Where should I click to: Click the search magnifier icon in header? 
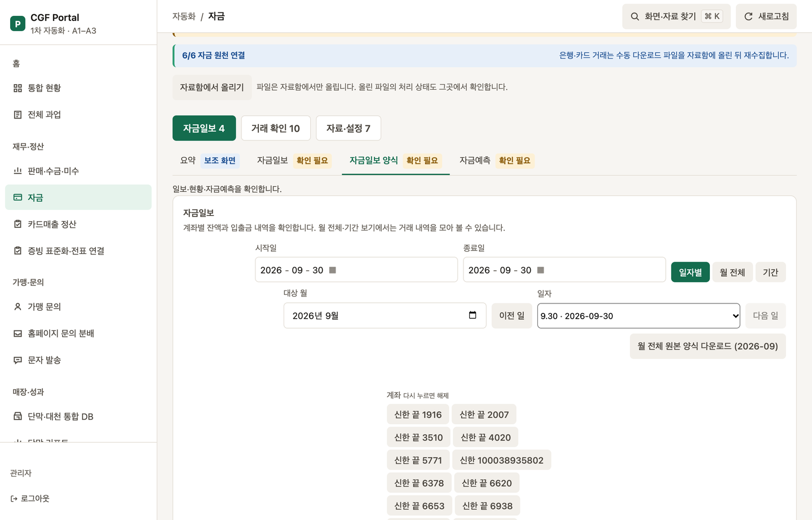tap(635, 16)
